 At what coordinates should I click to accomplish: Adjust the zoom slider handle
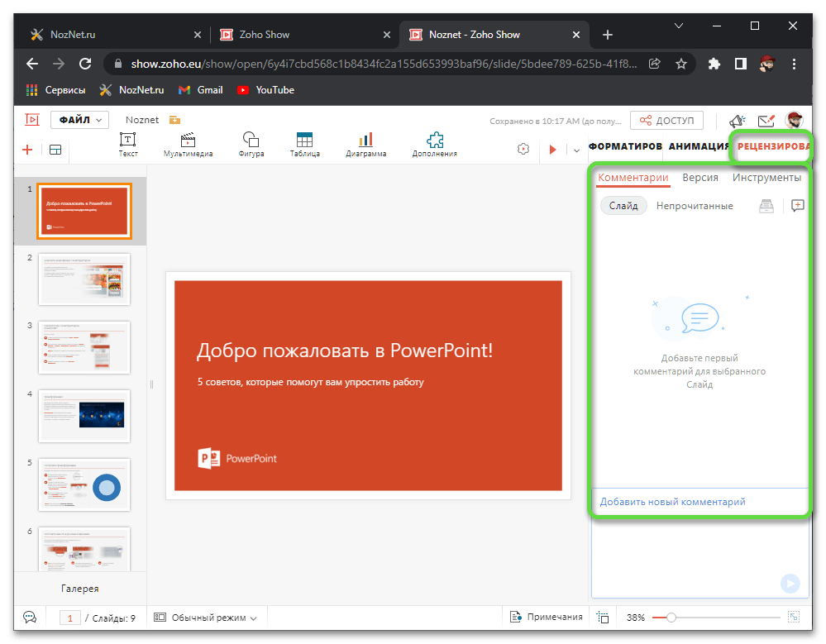coord(671,618)
